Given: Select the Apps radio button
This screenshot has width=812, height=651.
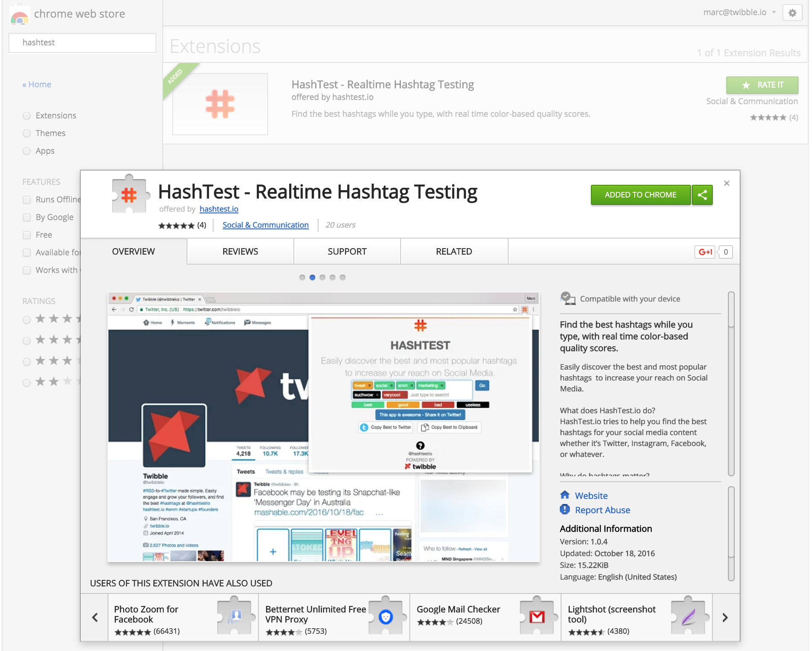Looking at the screenshot, I should pos(27,151).
